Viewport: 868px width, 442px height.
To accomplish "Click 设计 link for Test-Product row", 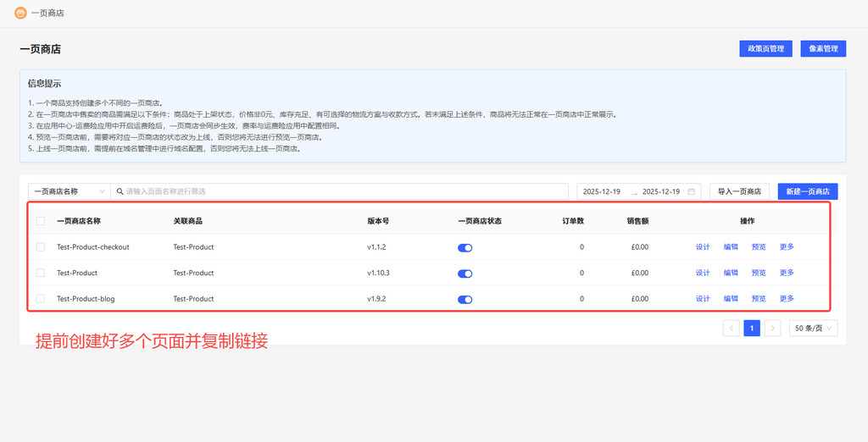I will pos(703,273).
